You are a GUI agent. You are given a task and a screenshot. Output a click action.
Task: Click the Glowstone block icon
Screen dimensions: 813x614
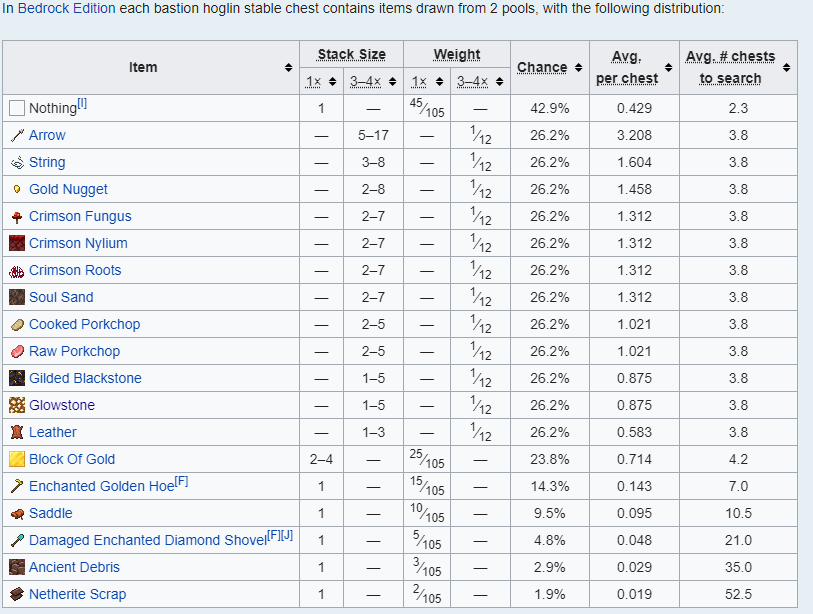click(17, 405)
